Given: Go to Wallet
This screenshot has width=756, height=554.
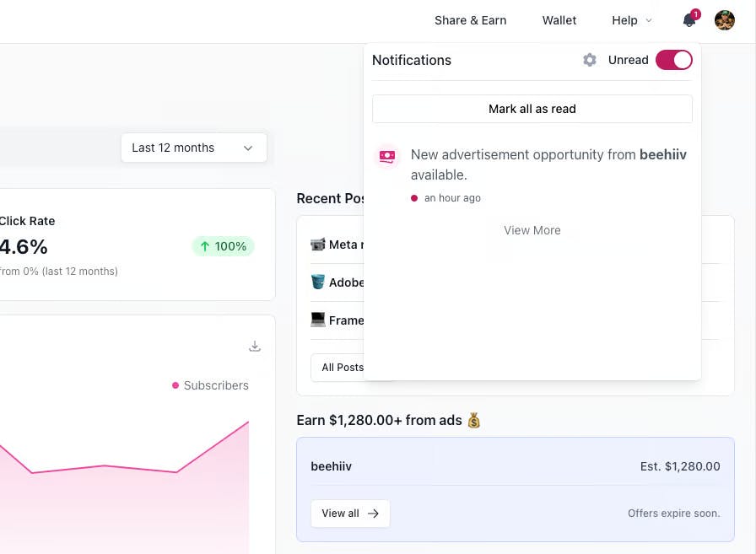Looking at the screenshot, I should tap(559, 20).
